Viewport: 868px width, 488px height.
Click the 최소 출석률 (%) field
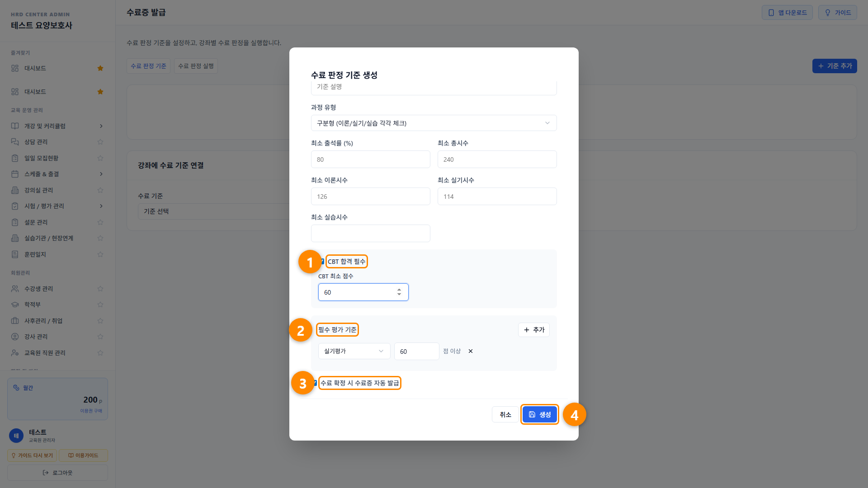pos(371,160)
